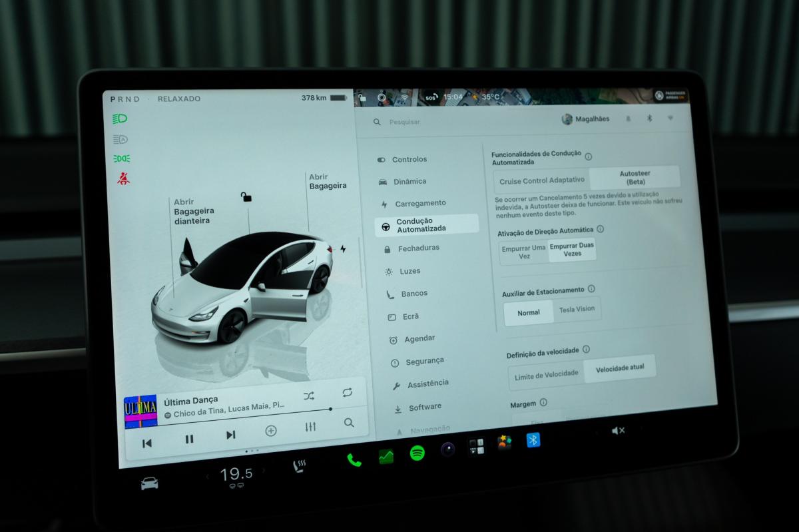Select Autosteer (Beta) option

[x=635, y=177]
